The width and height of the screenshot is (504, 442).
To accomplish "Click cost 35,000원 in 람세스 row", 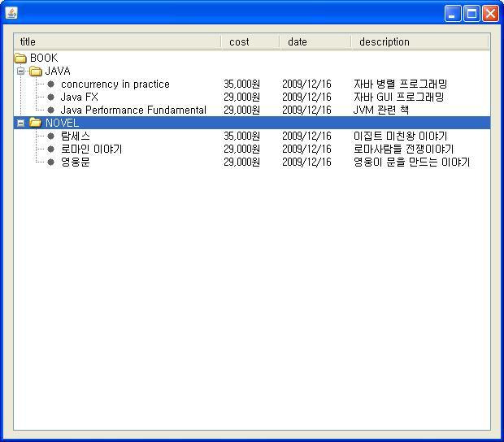I will coord(242,136).
